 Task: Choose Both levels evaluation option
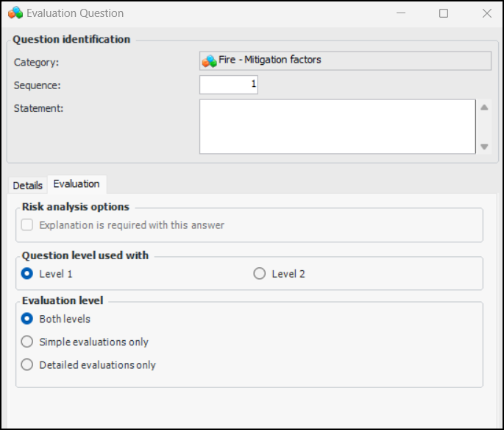27,319
